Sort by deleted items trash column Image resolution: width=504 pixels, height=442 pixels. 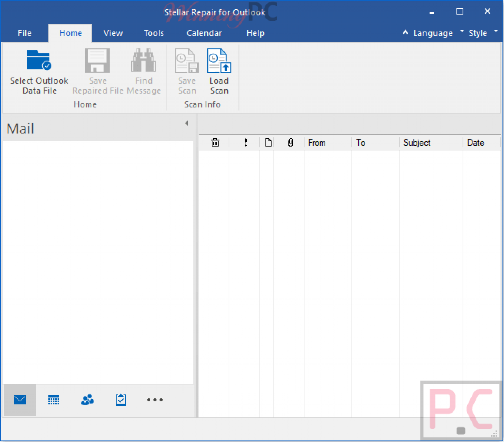pyautogui.click(x=215, y=142)
